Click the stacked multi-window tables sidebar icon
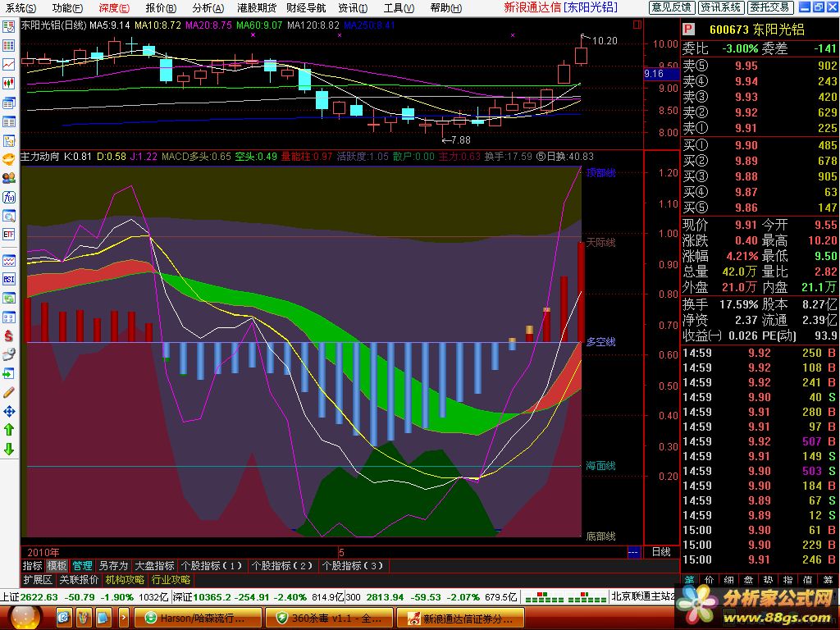 tap(8, 103)
